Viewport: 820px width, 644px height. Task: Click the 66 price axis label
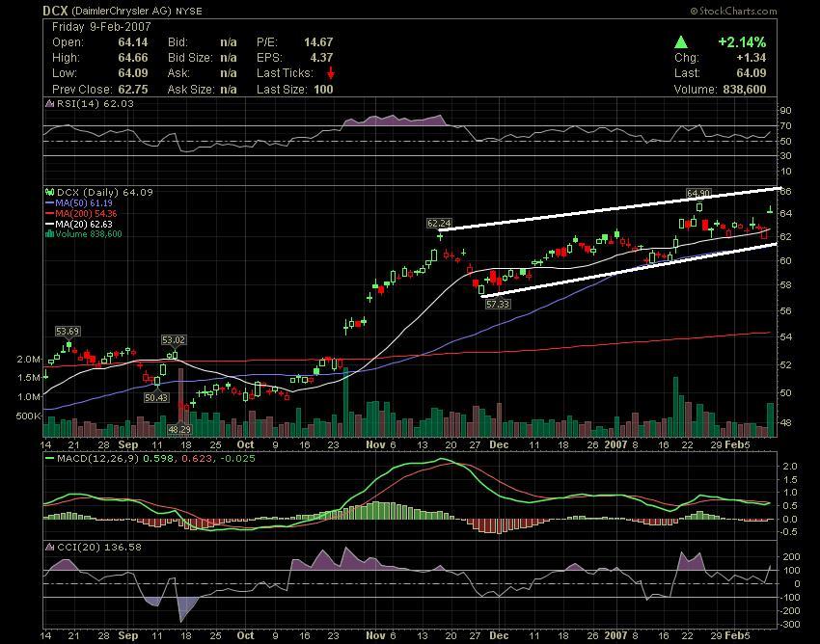pyautogui.click(x=786, y=191)
